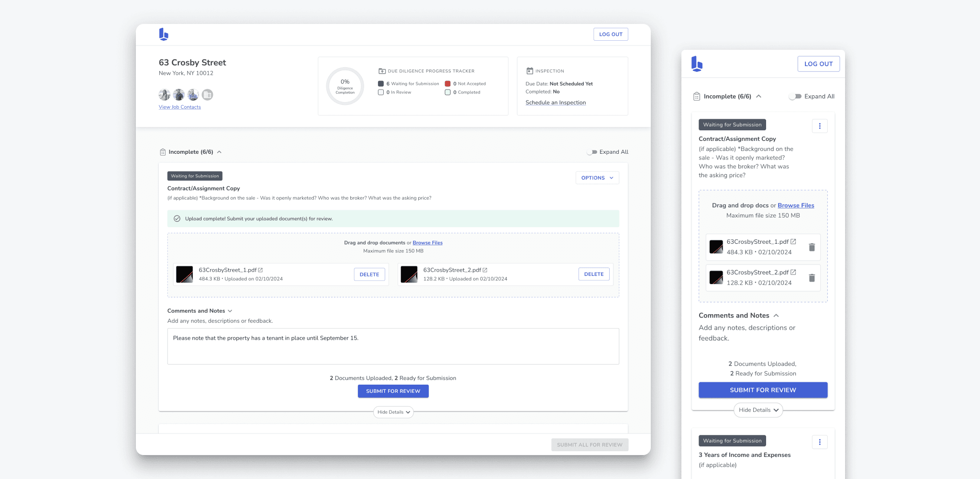Click the first contact avatar under 63 Crosby Street
This screenshot has height=479, width=980.
pos(164,95)
